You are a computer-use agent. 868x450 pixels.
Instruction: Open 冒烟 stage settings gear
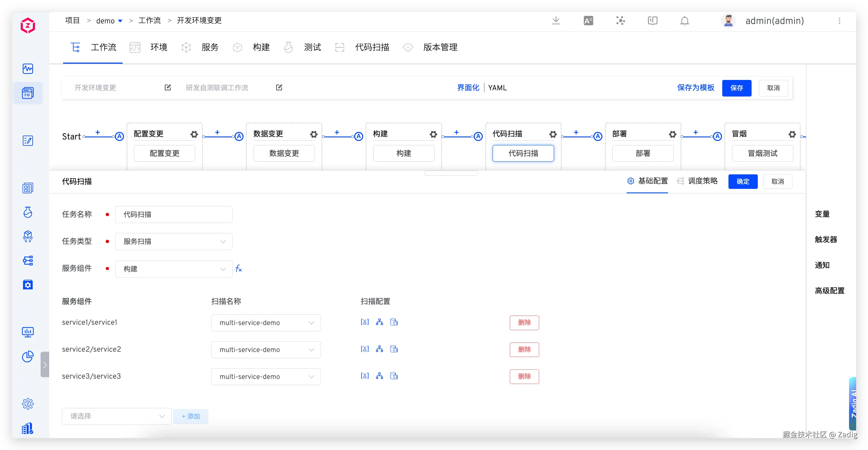[x=792, y=134]
